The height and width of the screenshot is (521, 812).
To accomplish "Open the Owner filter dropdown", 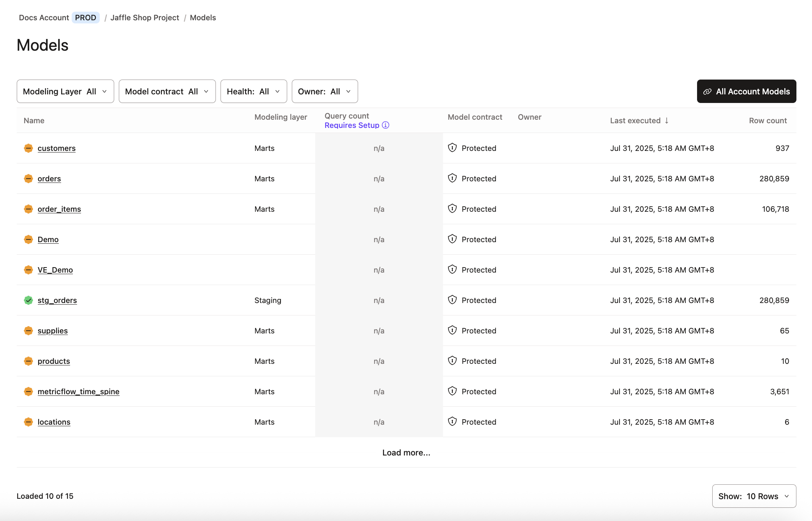I will (x=325, y=91).
